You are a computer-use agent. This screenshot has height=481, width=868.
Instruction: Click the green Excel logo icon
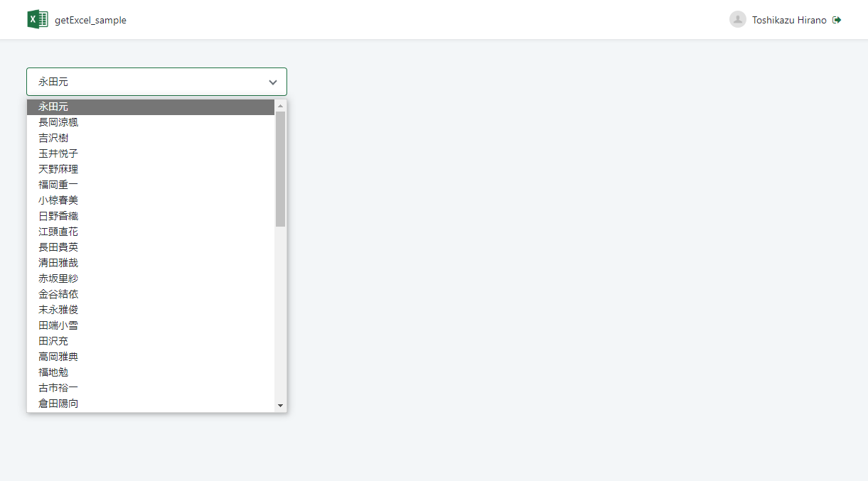click(38, 19)
